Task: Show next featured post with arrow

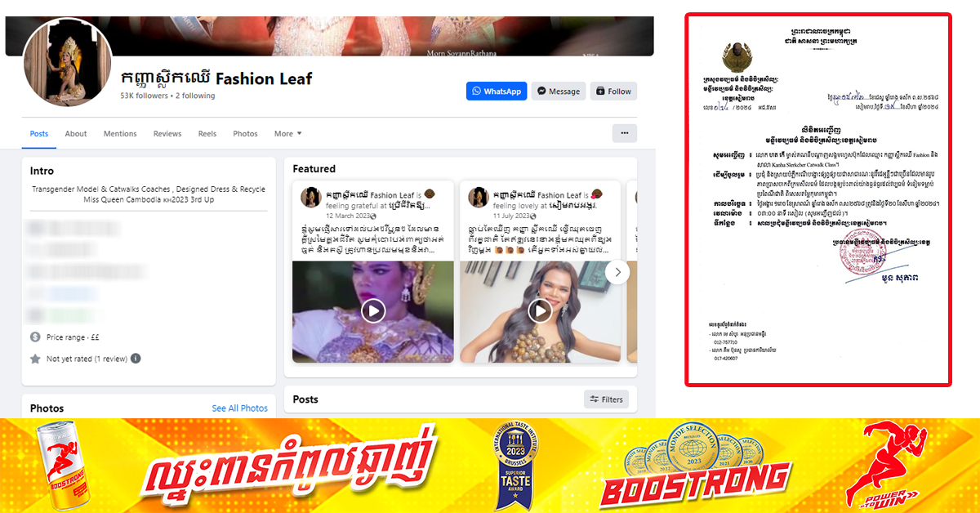Action: click(618, 272)
